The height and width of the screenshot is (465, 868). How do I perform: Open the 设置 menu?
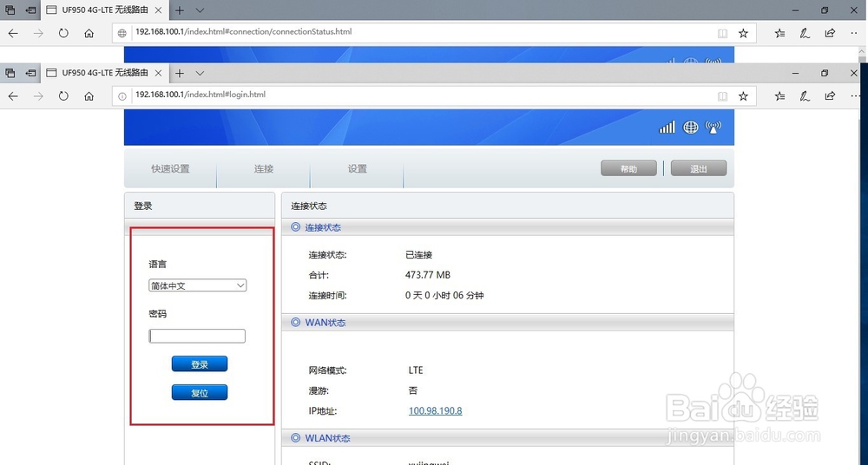tap(357, 169)
